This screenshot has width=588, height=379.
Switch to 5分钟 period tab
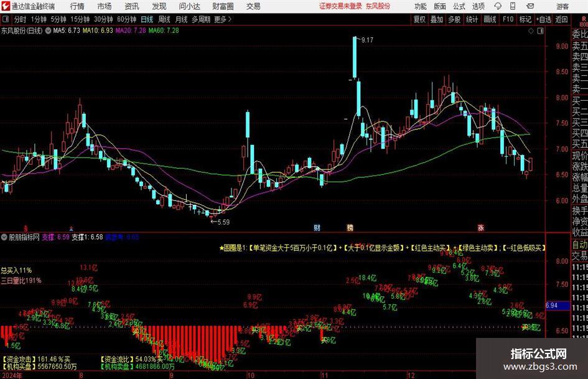(x=58, y=19)
